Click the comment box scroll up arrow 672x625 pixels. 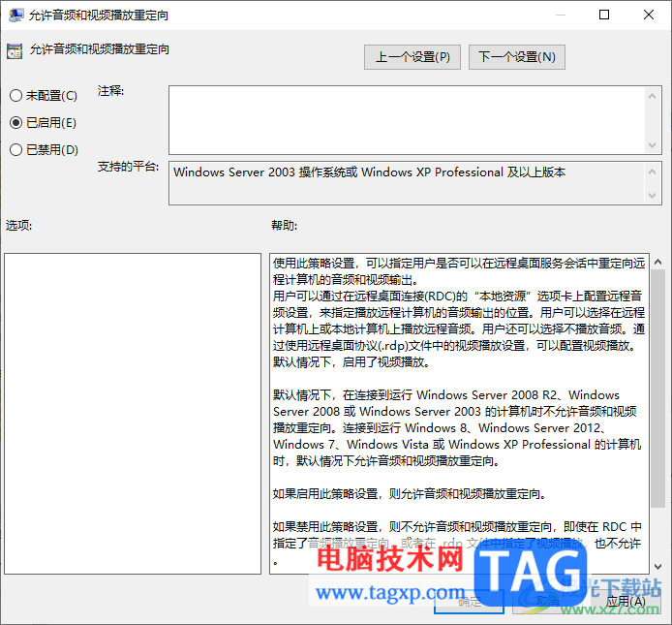click(x=653, y=96)
